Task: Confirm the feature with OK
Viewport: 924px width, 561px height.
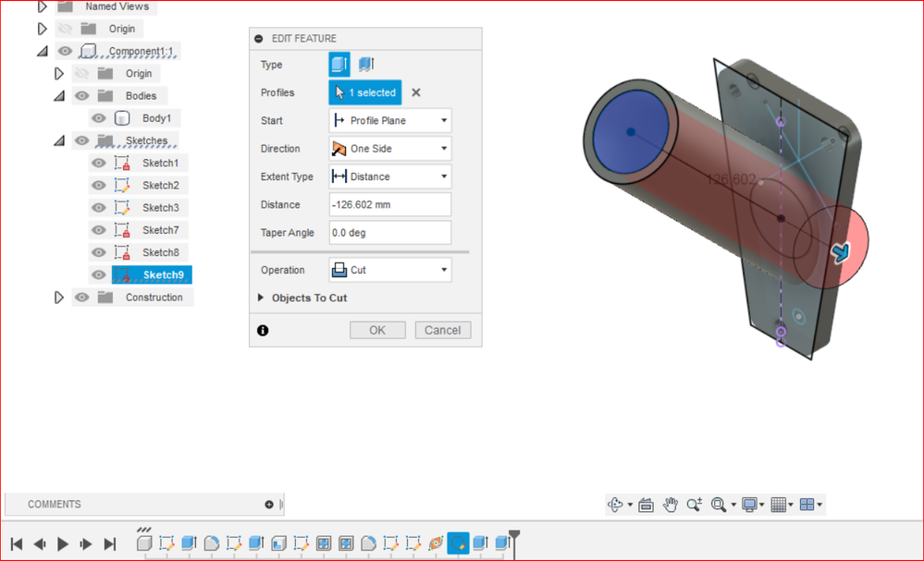Action: coord(377,330)
